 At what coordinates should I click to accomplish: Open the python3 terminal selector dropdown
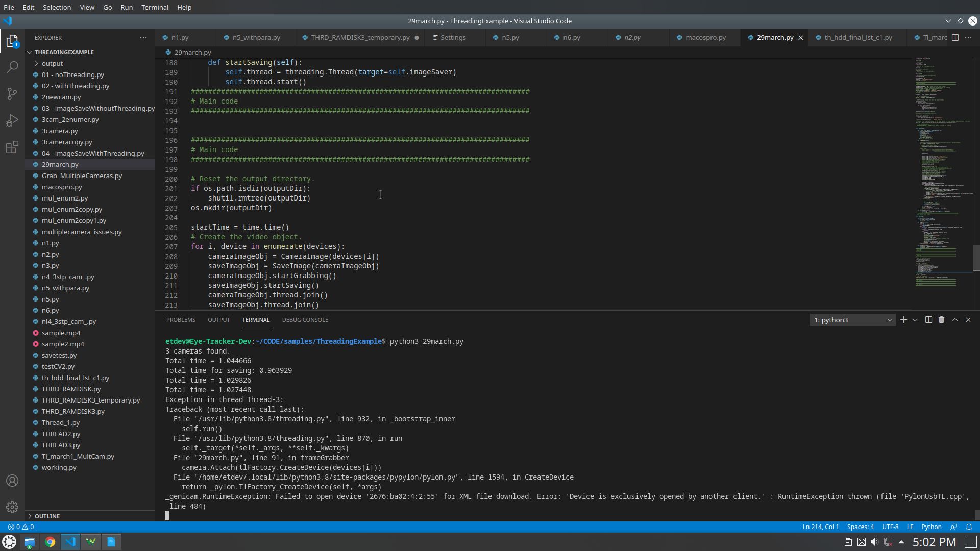(852, 320)
